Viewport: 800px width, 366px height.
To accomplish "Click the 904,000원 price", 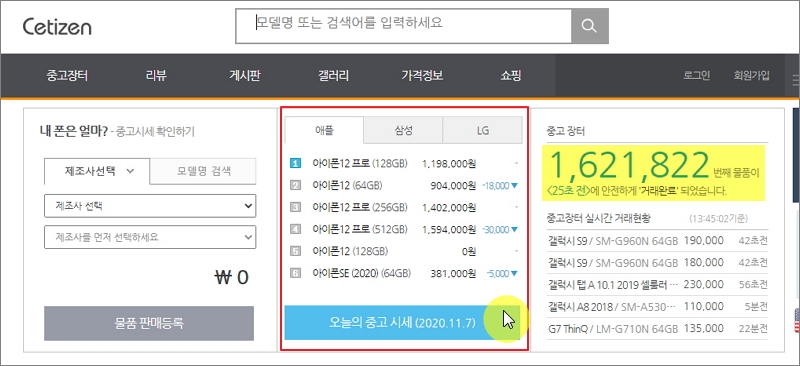I will (x=454, y=186).
